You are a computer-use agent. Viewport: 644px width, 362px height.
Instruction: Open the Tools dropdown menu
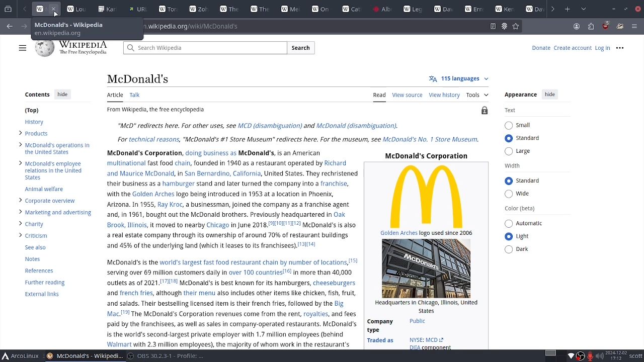tap(476, 95)
